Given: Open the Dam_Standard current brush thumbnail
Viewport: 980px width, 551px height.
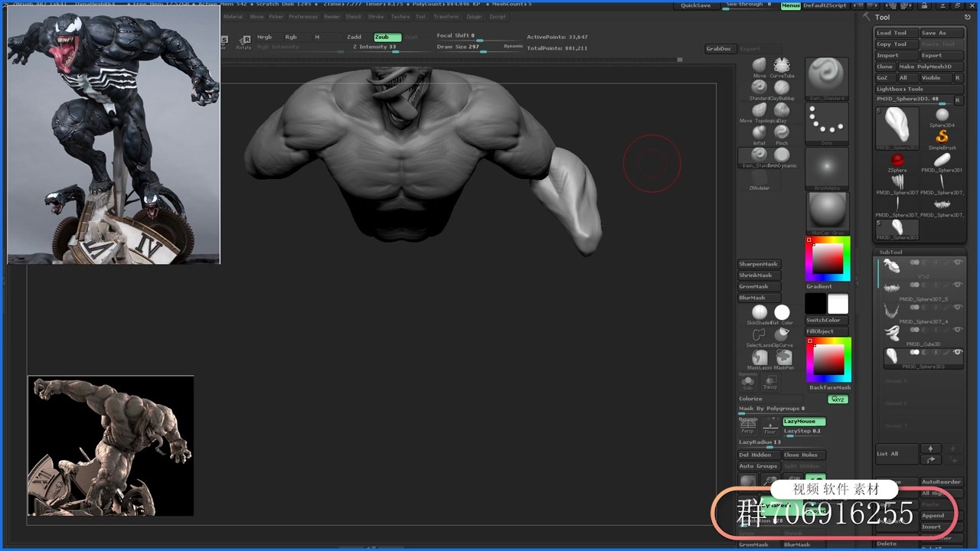Looking at the screenshot, I should (x=827, y=79).
